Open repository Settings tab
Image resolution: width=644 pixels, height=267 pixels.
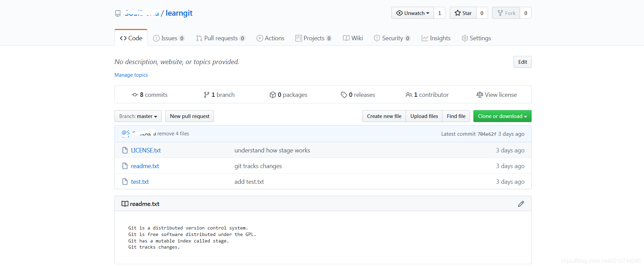[x=476, y=38]
